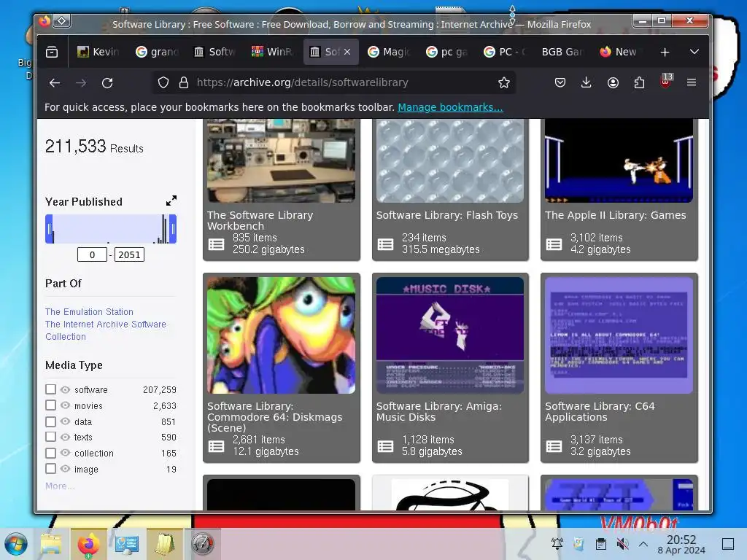This screenshot has width=747, height=560.
Task: Open The Emulation Station link
Action: tap(89, 311)
